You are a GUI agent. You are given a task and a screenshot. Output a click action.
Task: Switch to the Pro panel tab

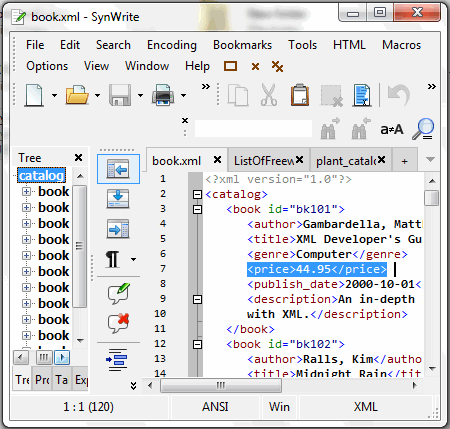click(x=42, y=379)
